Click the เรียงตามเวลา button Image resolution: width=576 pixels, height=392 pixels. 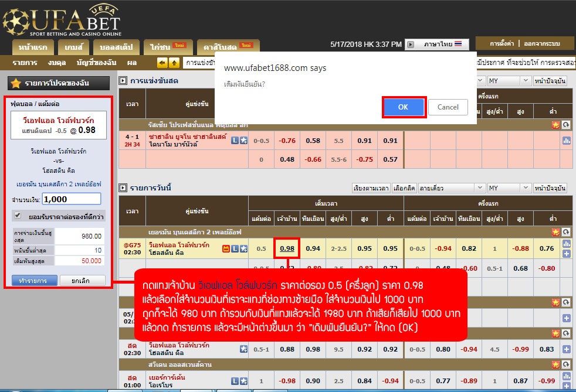pyautogui.click(x=371, y=188)
